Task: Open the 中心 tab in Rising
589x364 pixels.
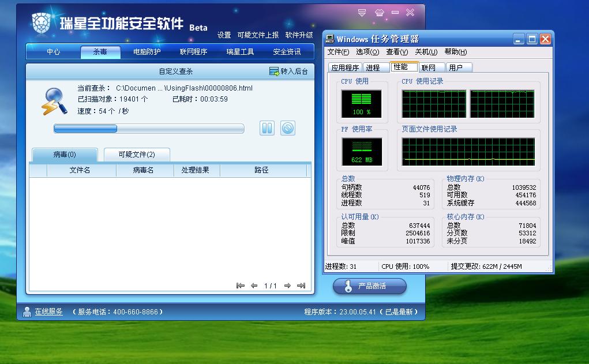Action: [53, 52]
